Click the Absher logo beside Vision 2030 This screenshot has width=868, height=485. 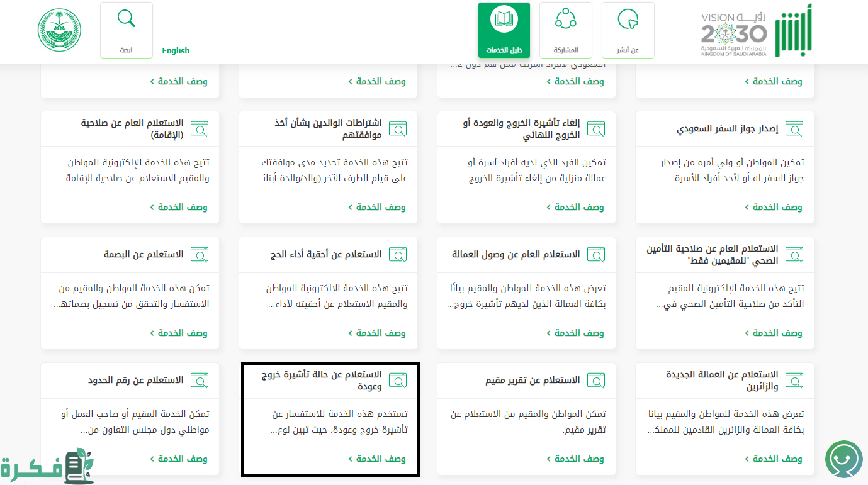(x=792, y=30)
